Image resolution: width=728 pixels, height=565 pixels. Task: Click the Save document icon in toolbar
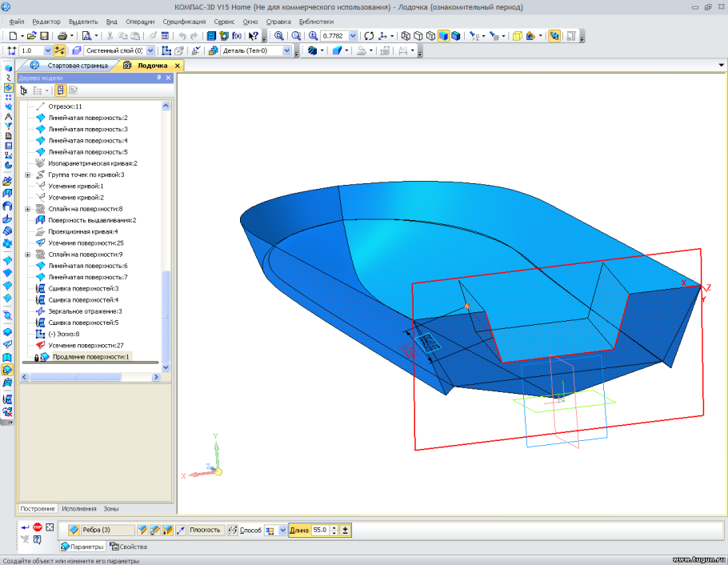44,36
